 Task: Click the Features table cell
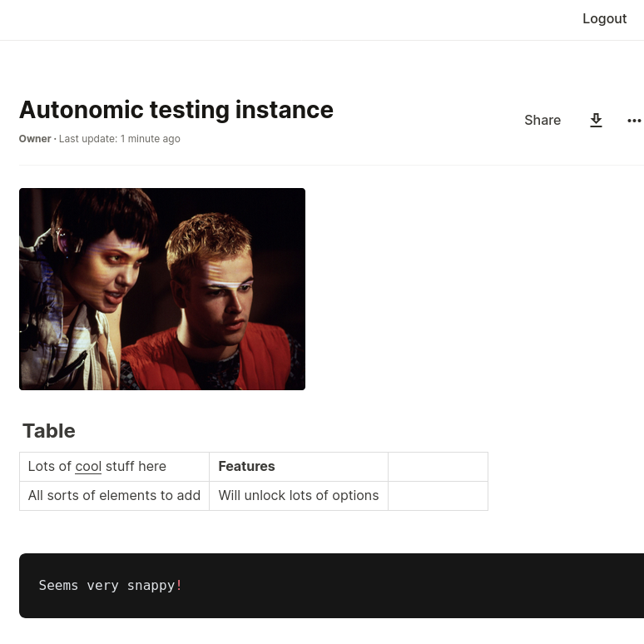pos(299,467)
